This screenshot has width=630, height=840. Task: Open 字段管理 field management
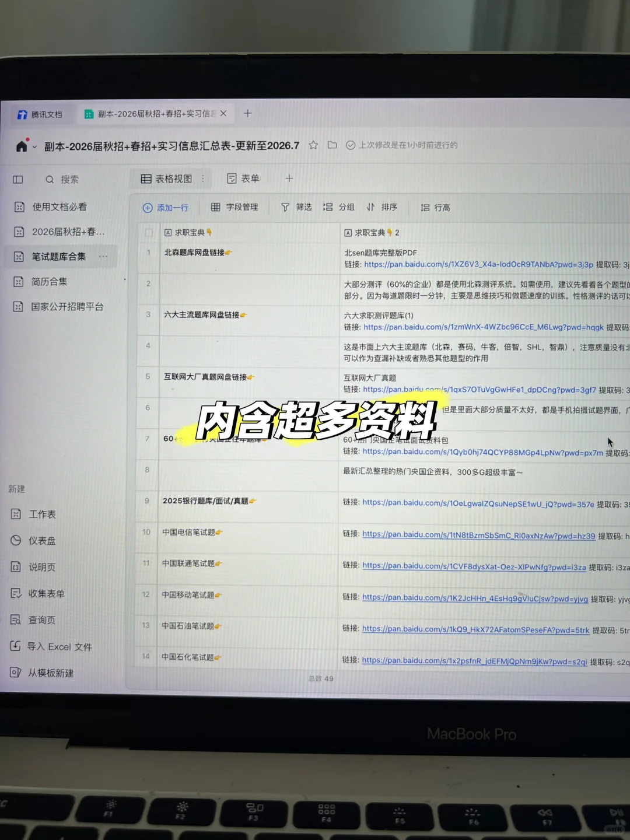[x=235, y=207]
